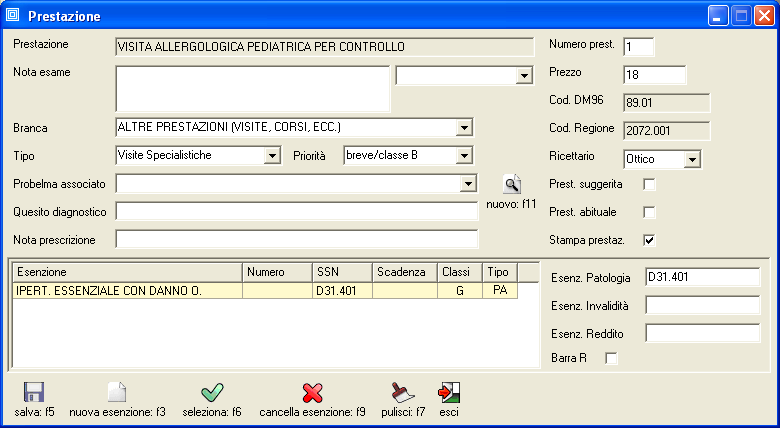780x428 pixels.
Task: Toggle the Prest. abituale checkbox
Action: click(x=649, y=212)
